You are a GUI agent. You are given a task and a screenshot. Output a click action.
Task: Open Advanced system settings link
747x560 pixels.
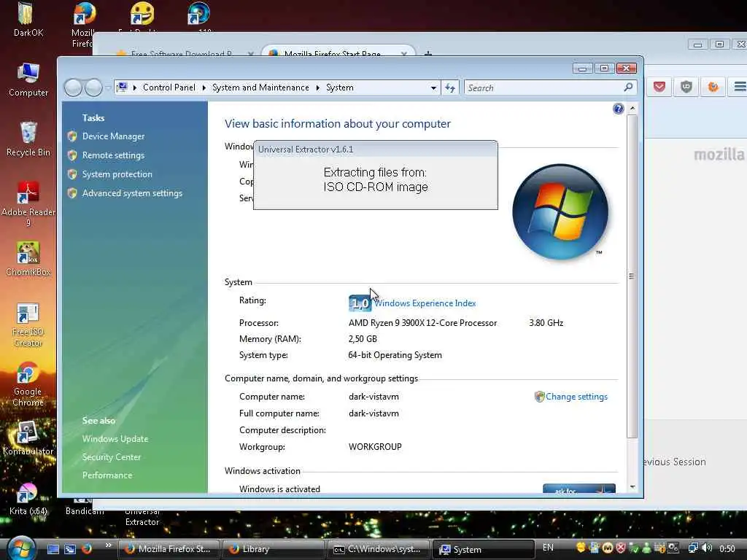point(133,193)
